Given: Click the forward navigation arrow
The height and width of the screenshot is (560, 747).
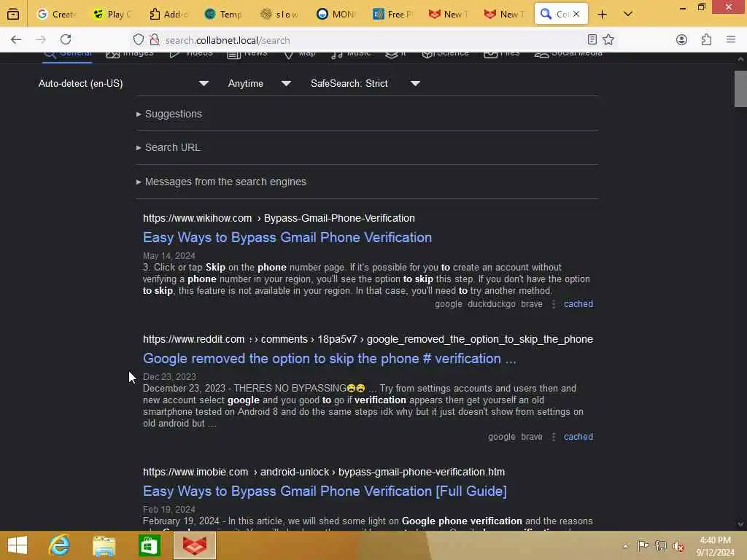Looking at the screenshot, I should pos(41,39).
